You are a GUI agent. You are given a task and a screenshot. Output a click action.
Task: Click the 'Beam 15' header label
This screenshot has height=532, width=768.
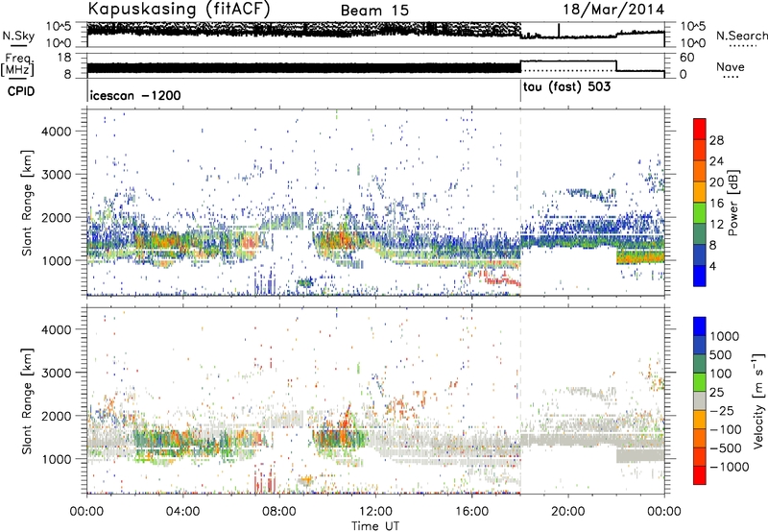tap(374, 11)
